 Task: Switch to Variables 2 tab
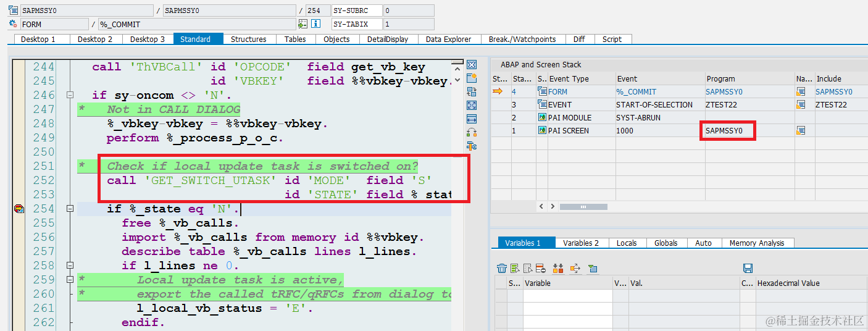coord(581,243)
